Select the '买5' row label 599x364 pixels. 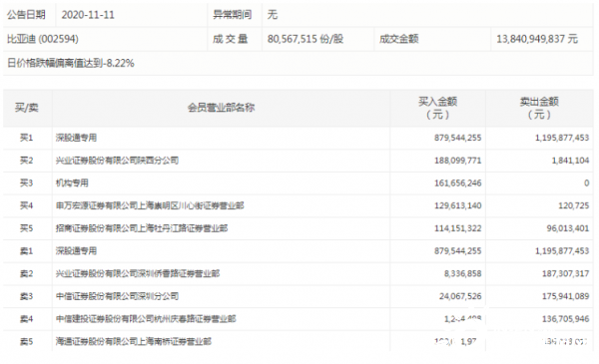pos(26,228)
